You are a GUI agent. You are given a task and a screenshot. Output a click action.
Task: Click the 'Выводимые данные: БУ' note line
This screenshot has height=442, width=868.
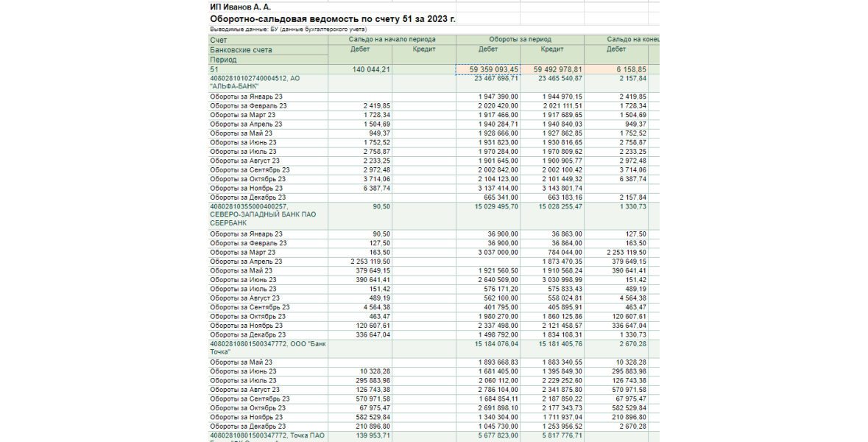[x=288, y=29]
